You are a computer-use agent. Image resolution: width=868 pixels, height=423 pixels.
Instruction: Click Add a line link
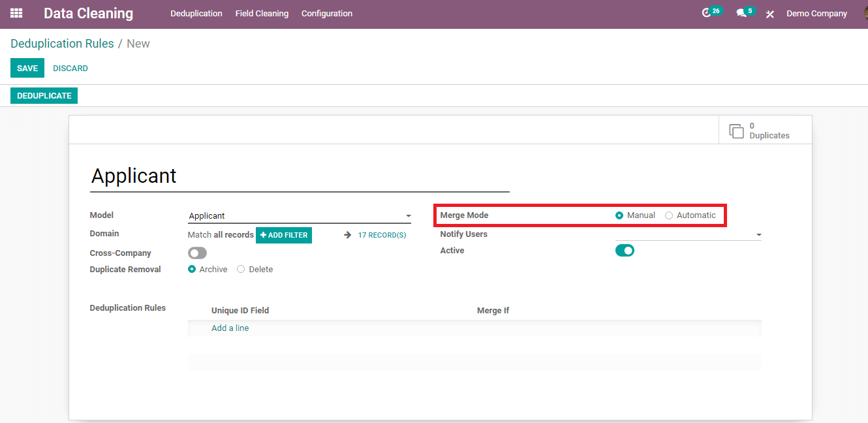tap(230, 328)
